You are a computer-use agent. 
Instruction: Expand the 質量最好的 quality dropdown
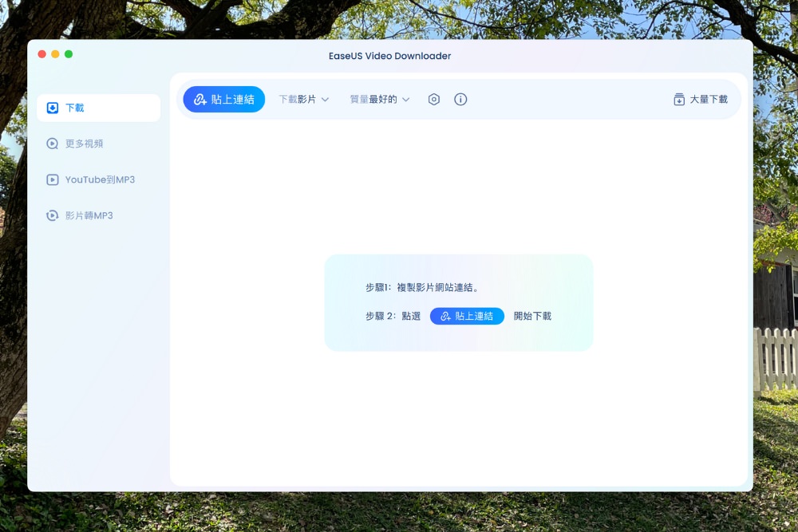coord(380,99)
